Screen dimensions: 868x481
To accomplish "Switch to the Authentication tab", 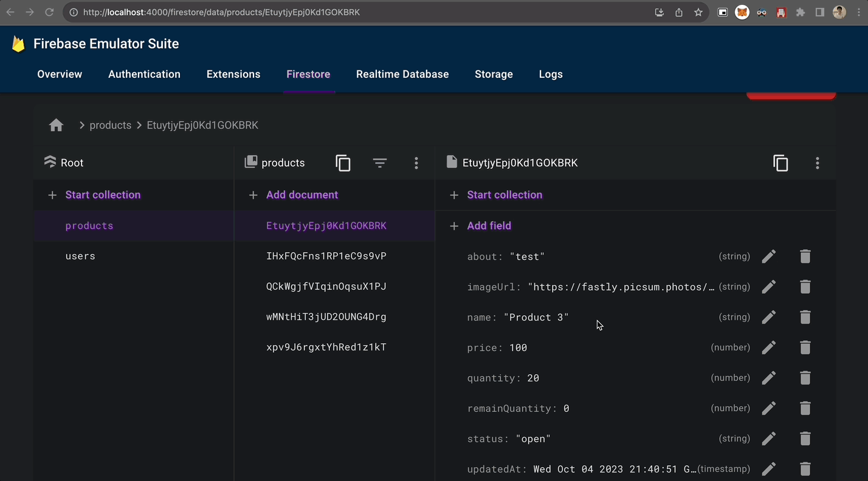I will click(x=144, y=74).
